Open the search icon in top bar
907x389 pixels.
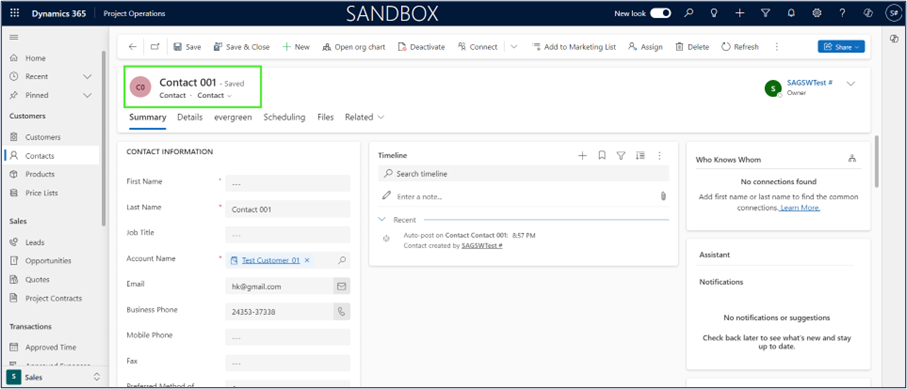(x=688, y=13)
